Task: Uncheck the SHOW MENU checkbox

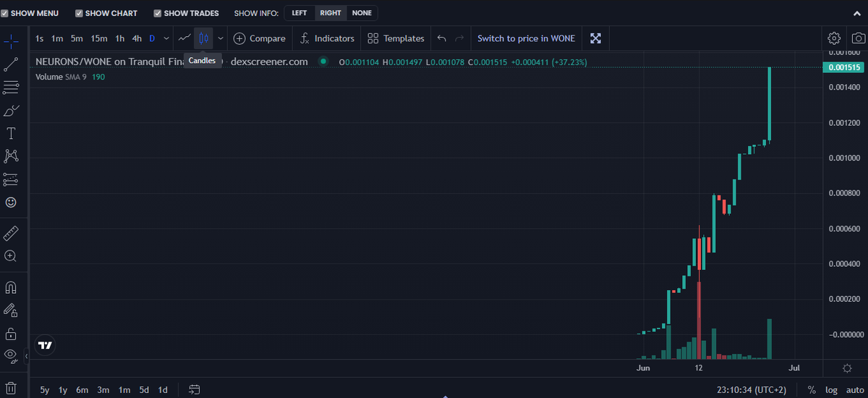Action: coord(4,13)
